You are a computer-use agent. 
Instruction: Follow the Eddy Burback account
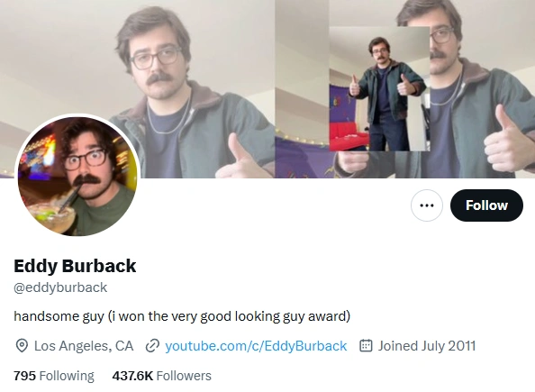(x=486, y=205)
